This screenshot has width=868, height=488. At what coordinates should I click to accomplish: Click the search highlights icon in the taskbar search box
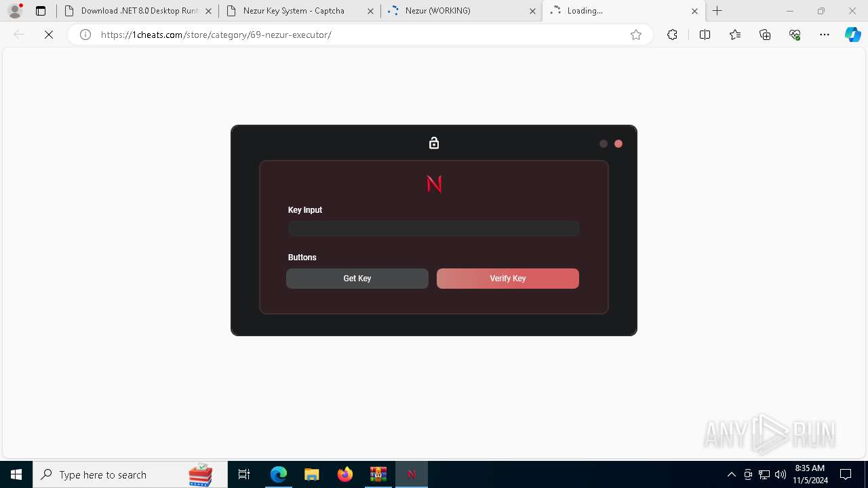[x=201, y=474]
